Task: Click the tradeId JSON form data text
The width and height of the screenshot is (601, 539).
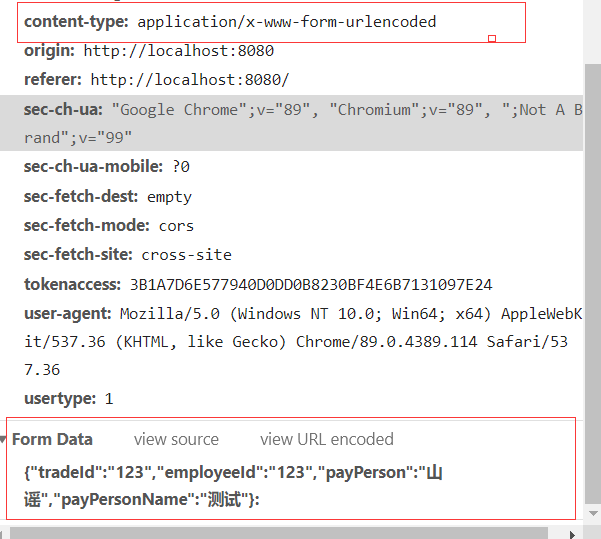Action: click(233, 486)
